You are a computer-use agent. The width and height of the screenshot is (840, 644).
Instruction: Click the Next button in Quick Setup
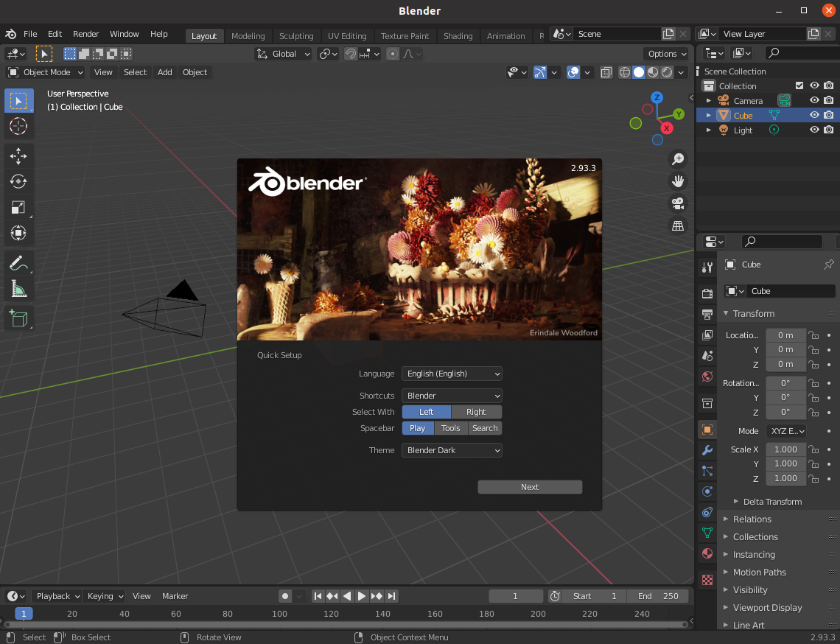pos(530,487)
